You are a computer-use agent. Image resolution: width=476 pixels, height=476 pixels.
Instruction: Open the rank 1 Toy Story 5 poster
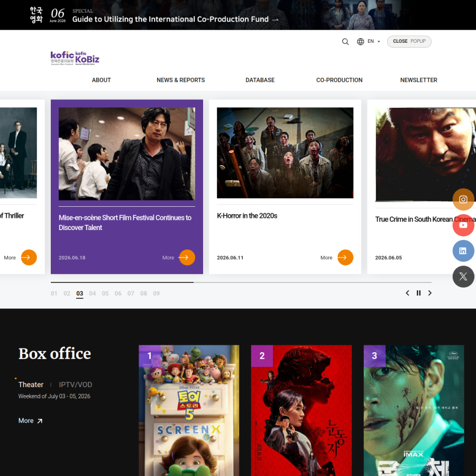(189, 410)
